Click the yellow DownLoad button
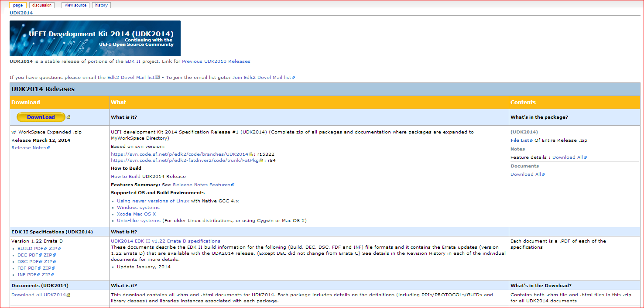Image resolution: width=644 pixels, height=308 pixels. (41, 117)
